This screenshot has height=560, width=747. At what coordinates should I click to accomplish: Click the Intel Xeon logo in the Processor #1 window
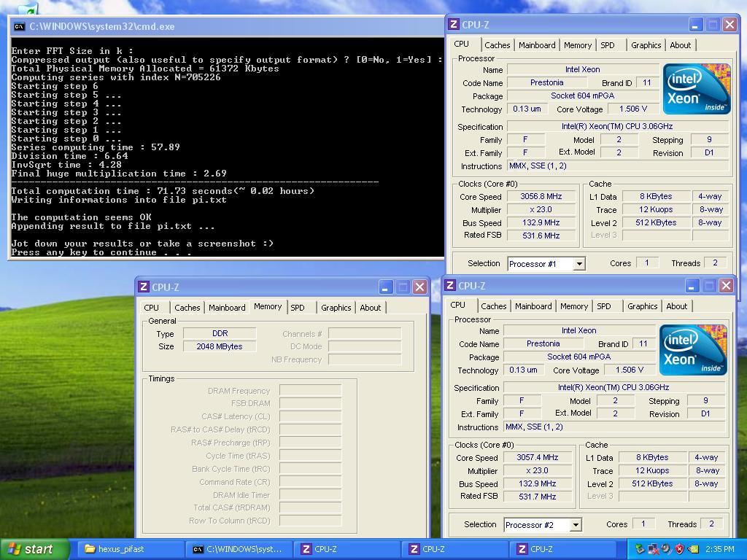pyautogui.click(x=696, y=89)
